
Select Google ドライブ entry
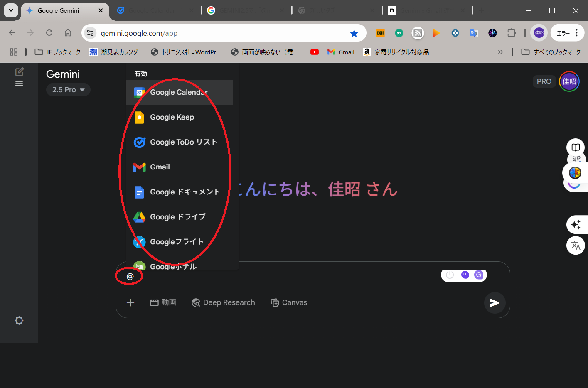tap(180, 217)
